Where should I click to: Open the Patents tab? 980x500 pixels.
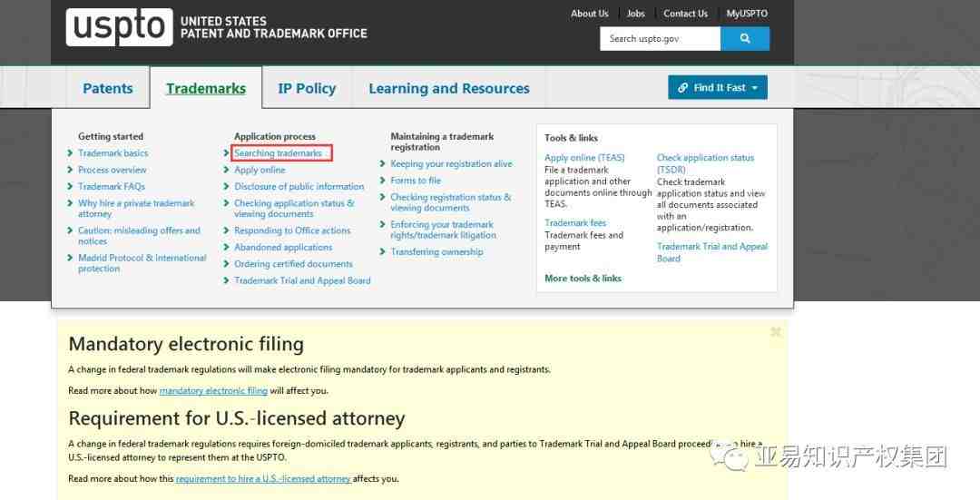coord(107,88)
